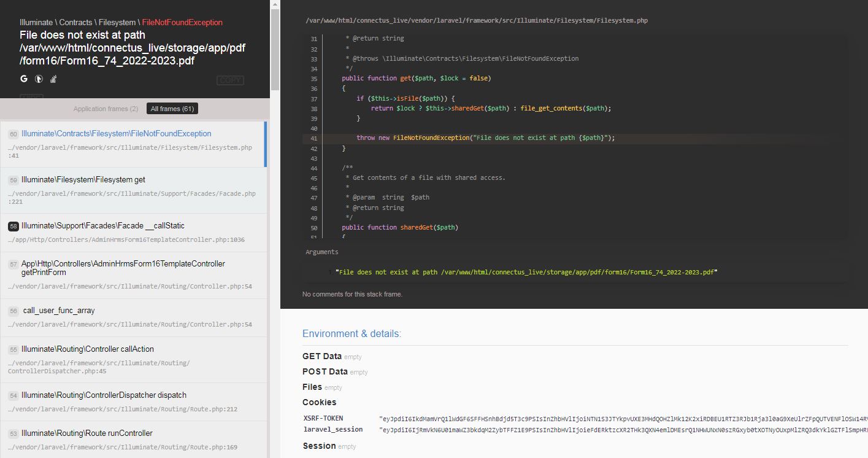
Task: Click the Route.php:212 path in frame 54
Action: (x=123, y=409)
